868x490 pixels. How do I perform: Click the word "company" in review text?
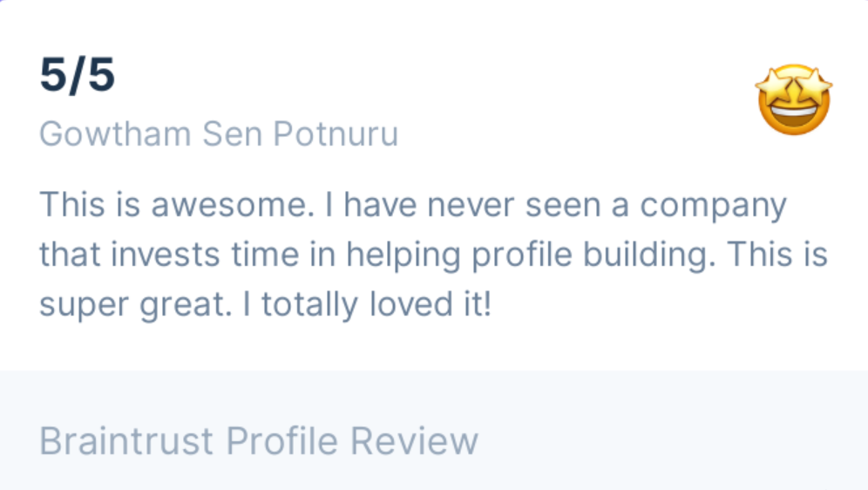coord(713,206)
